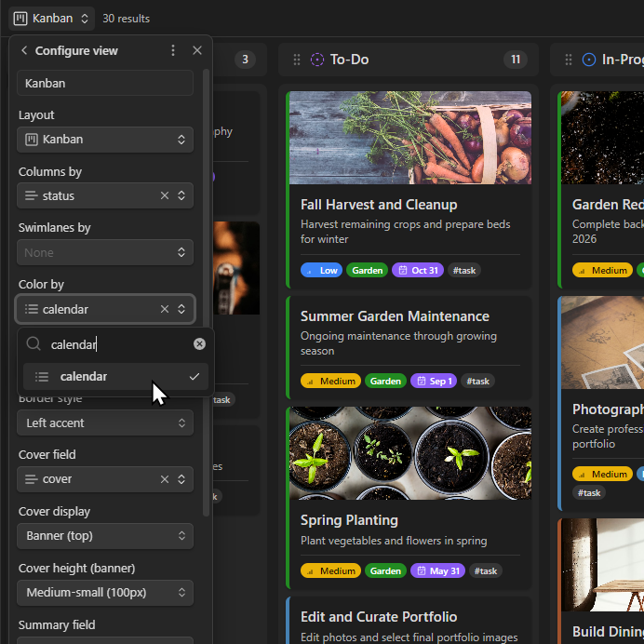Open the Summer Garden Maintenance card
Image resolution: width=644 pixels, height=644 pixels.
coord(395,316)
